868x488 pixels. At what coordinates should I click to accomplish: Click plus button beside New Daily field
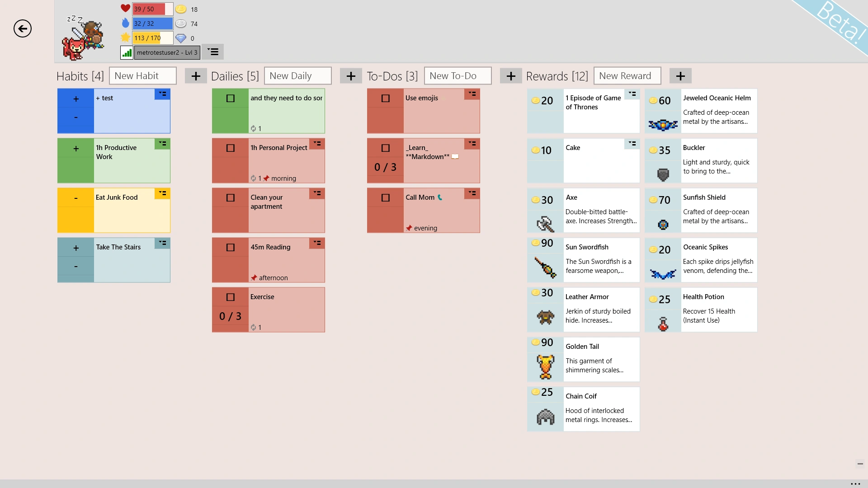[x=351, y=76]
